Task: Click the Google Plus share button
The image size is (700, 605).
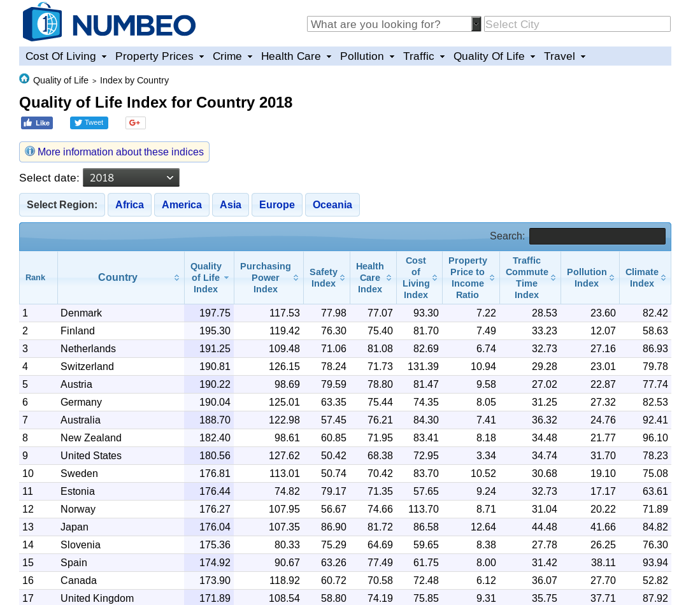Action: (x=135, y=123)
